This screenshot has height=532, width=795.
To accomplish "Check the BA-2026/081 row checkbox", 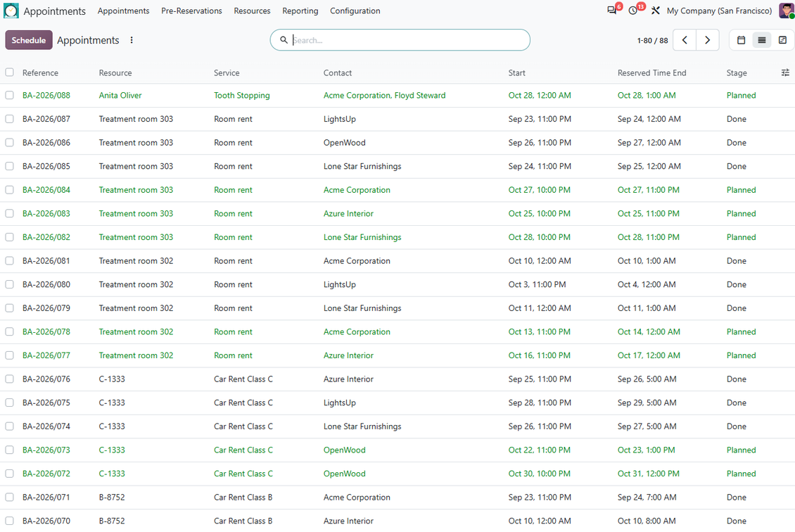I will (10, 260).
